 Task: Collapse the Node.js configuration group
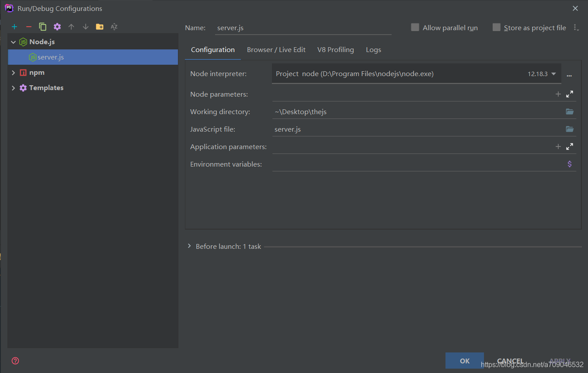(13, 42)
